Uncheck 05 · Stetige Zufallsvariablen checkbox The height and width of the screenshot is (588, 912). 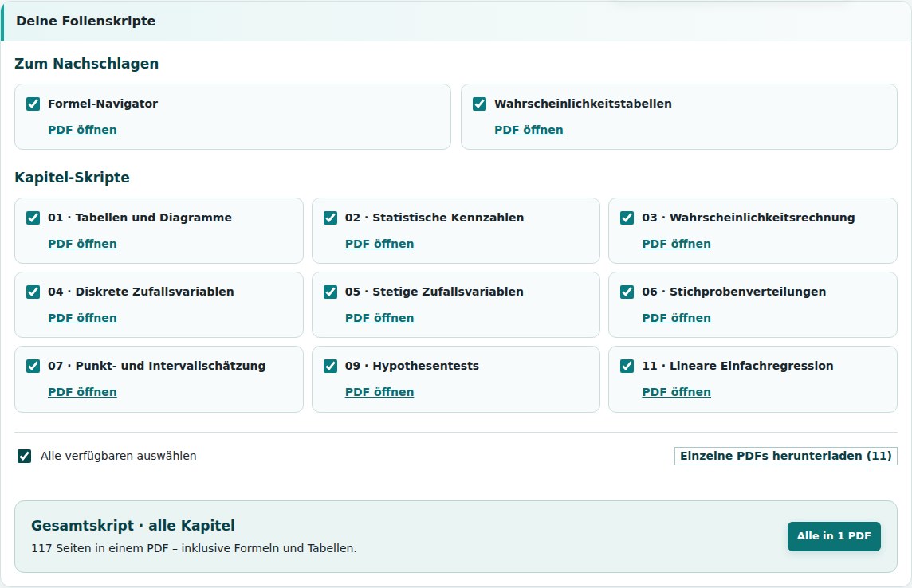click(x=330, y=292)
